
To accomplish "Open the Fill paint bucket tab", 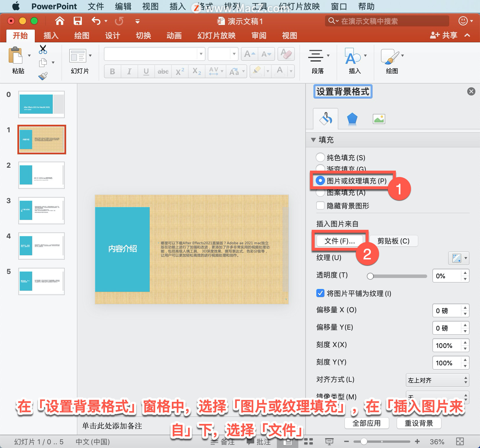I will [x=326, y=119].
